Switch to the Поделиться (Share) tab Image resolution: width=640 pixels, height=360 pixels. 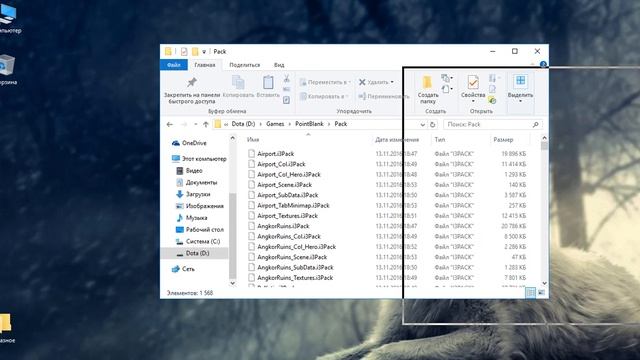click(x=244, y=65)
